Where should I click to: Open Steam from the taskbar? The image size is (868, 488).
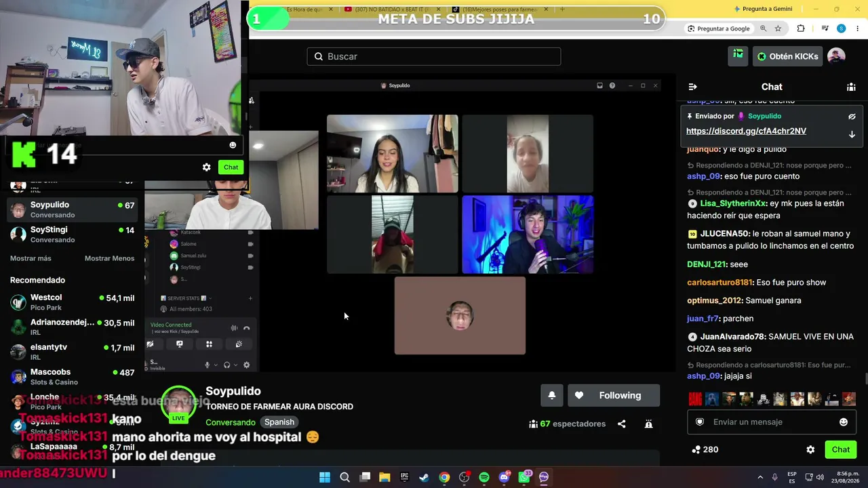(x=424, y=477)
